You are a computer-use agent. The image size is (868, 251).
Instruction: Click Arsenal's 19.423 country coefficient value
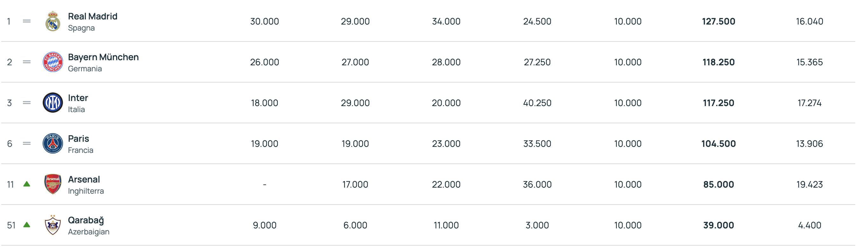click(809, 184)
